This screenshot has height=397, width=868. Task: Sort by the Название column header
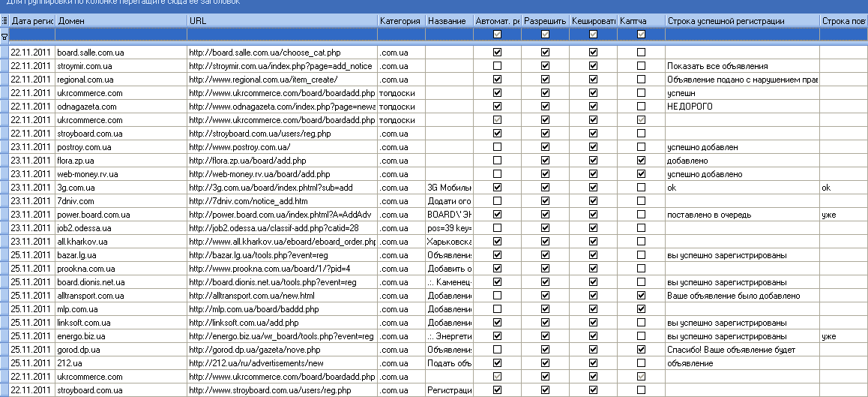(x=449, y=21)
